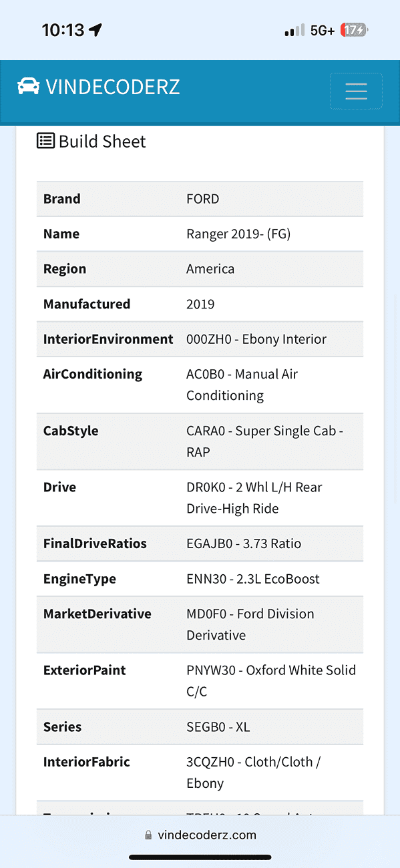
Task: Select the EngineType 2.3L EcoBoost row
Action: (x=200, y=579)
